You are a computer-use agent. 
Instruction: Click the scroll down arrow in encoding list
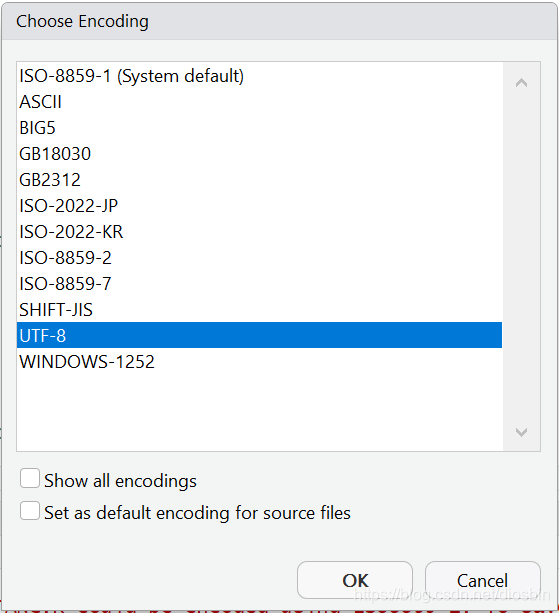pyautogui.click(x=521, y=432)
